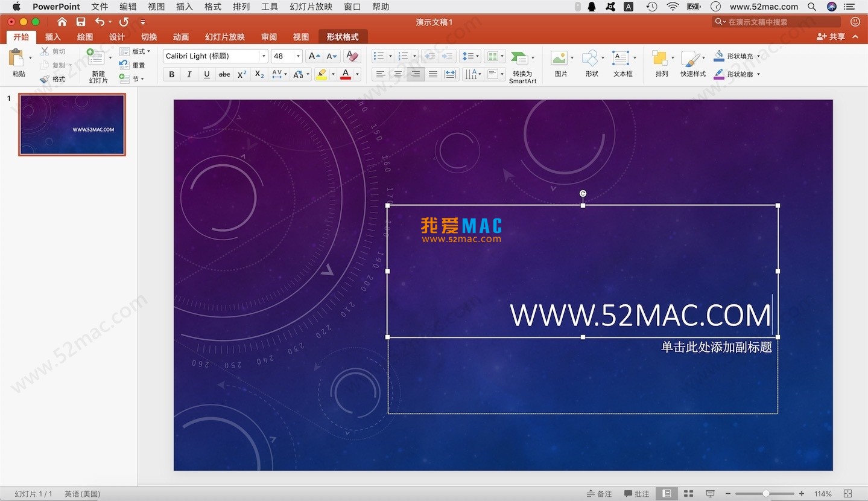Open the Review (审阅) ribbon tab
The height and width of the screenshot is (501, 868).
[x=269, y=37]
